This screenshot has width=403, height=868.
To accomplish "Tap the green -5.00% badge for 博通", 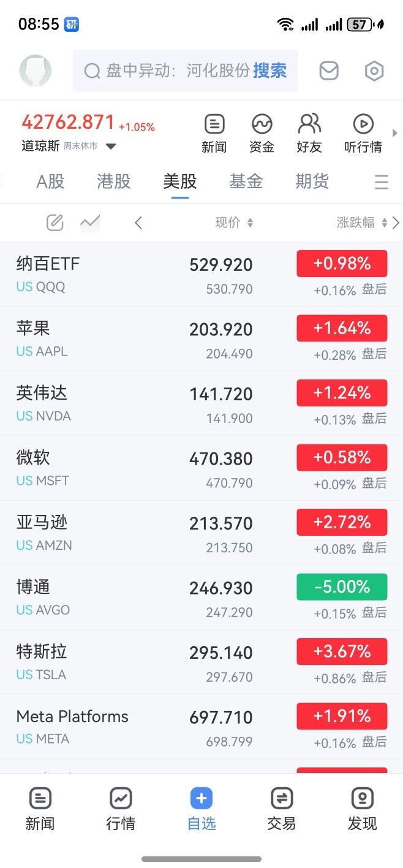I will pyautogui.click(x=342, y=587).
